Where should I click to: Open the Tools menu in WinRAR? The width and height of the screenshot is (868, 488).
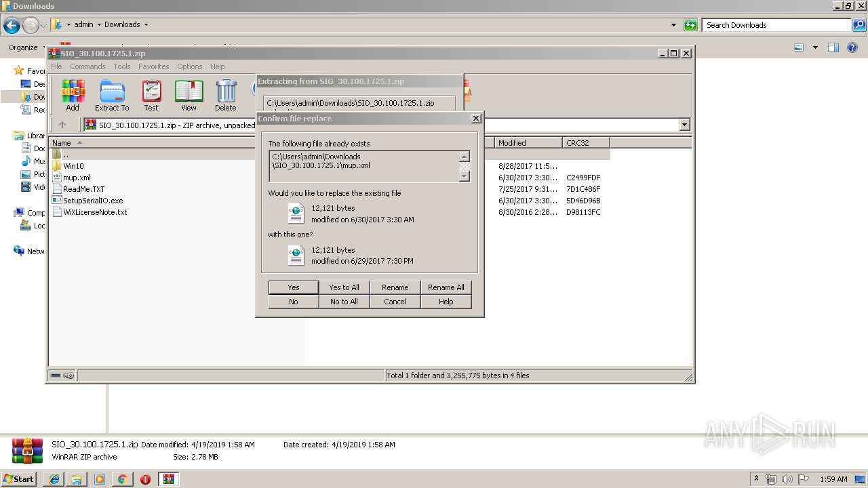tap(122, 66)
